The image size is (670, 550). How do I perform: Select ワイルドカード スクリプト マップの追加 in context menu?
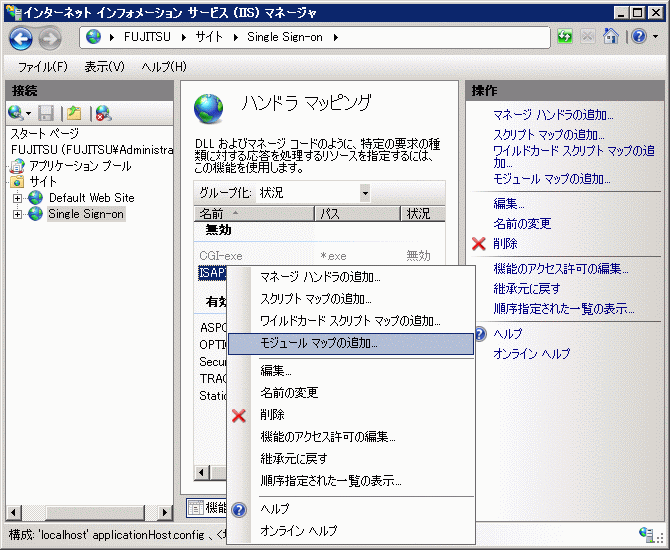[351, 321]
